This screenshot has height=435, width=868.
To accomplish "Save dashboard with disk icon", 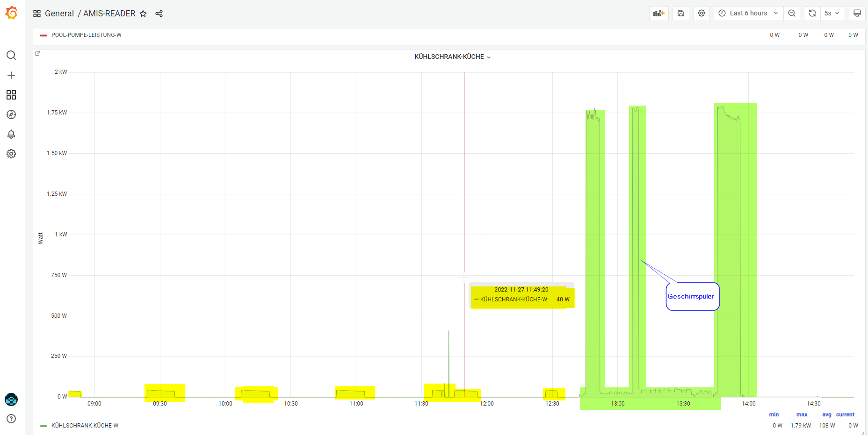I will (x=681, y=13).
